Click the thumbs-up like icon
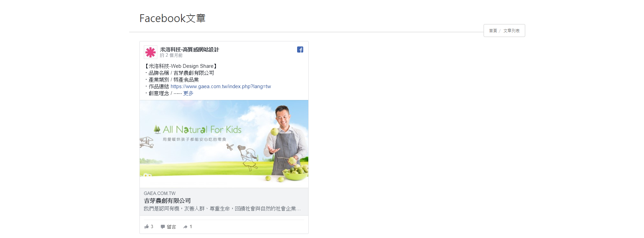Viewport: 644px width, 238px height. click(147, 226)
